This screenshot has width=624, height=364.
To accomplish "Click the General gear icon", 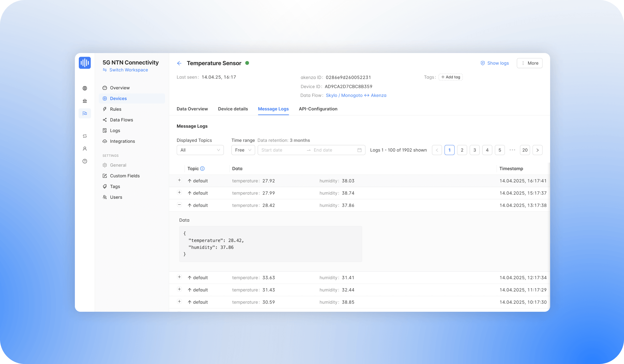I will [x=105, y=165].
